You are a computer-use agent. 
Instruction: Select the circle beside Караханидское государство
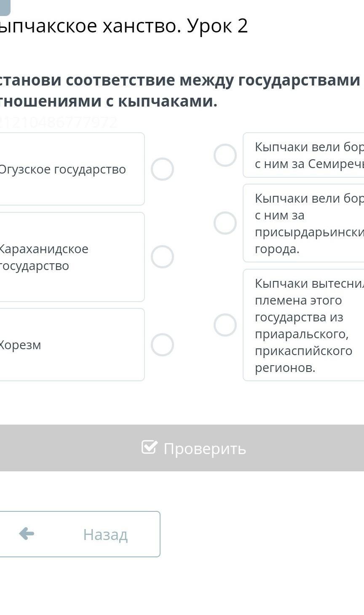[x=162, y=257]
